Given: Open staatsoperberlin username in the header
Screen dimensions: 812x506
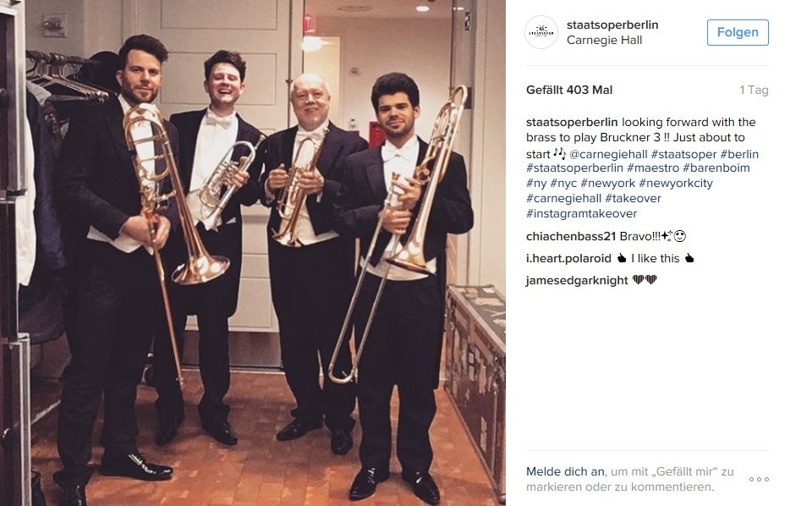Looking at the screenshot, I should click(x=612, y=25).
